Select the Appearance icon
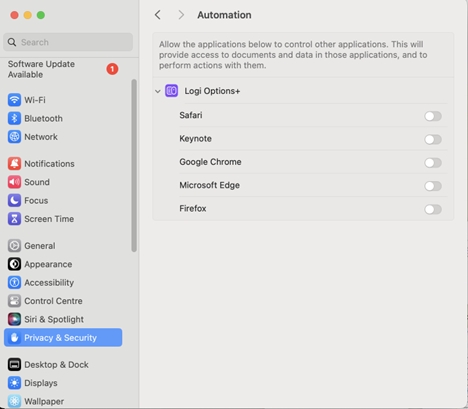This screenshot has width=468, height=409. (x=14, y=264)
